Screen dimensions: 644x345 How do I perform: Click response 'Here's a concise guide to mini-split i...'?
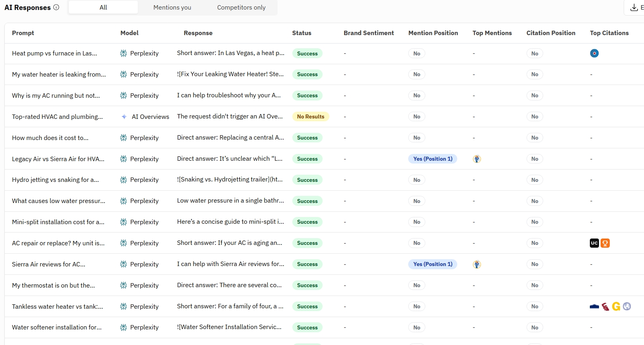[x=230, y=222]
